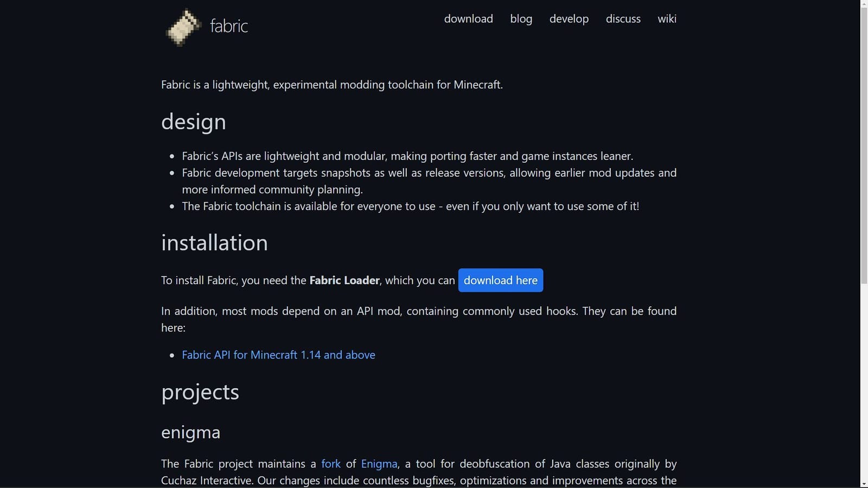Navigate to the blog section
Screen dimensions: 868x488
point(521,18)
